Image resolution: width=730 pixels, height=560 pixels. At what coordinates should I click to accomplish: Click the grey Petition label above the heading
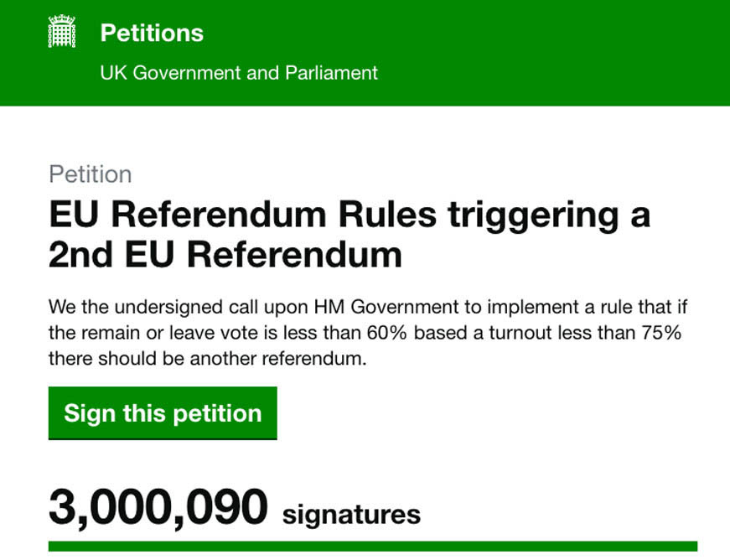(91, 174)
